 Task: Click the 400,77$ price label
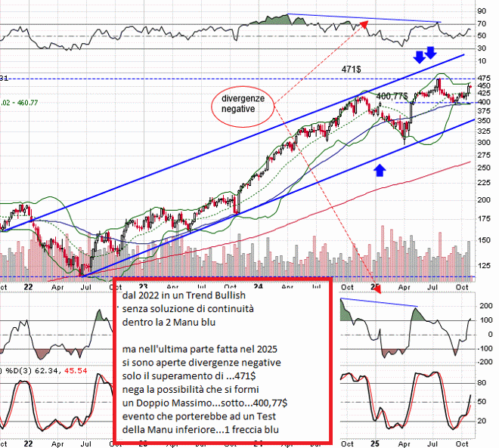(392, 97)
